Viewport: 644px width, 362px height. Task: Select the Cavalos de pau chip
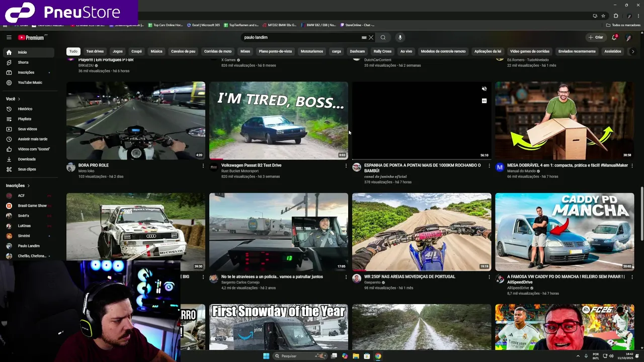point(183,51)
